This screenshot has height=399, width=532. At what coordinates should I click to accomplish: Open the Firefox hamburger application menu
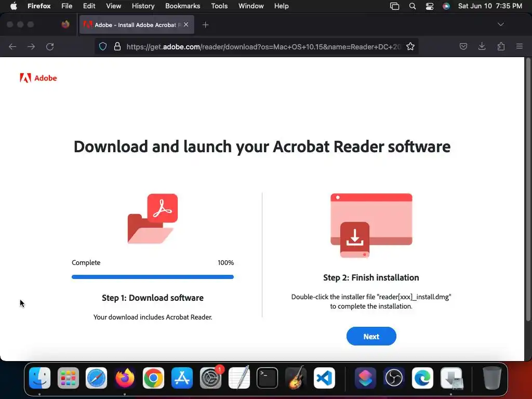click(x=520, y=46)
